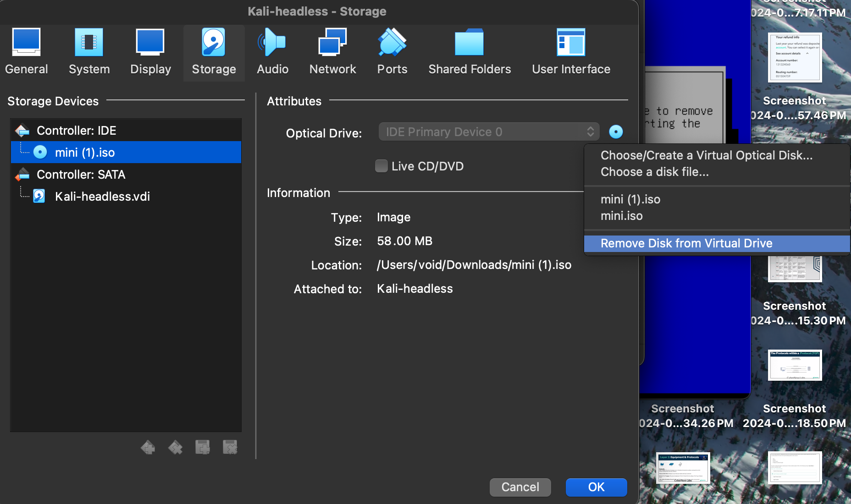Choose 'Choose/Create a Virtual Optical Disk...' menu item
Viewport: 851px width, 504px height.
coord(717,155)
